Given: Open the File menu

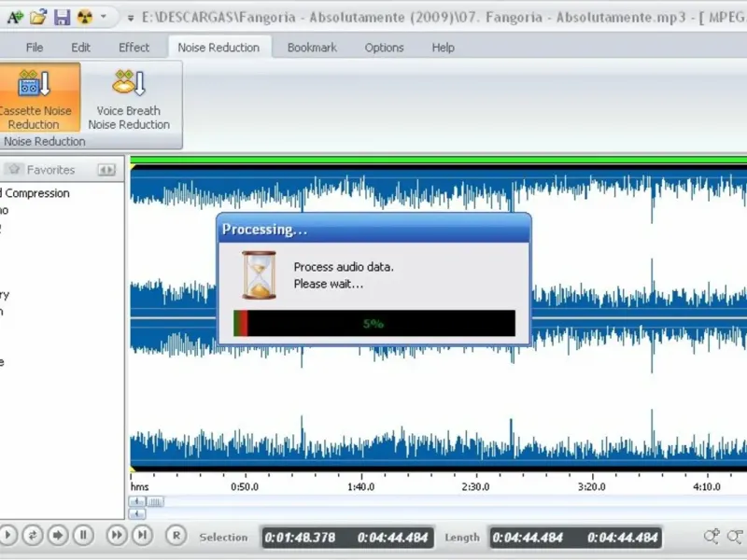Looking at the screenshot, I should click(35, 48).
